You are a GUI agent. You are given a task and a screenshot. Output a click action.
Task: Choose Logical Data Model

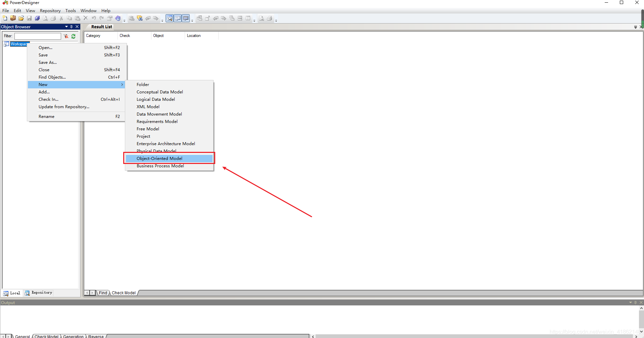coord(170,99)
